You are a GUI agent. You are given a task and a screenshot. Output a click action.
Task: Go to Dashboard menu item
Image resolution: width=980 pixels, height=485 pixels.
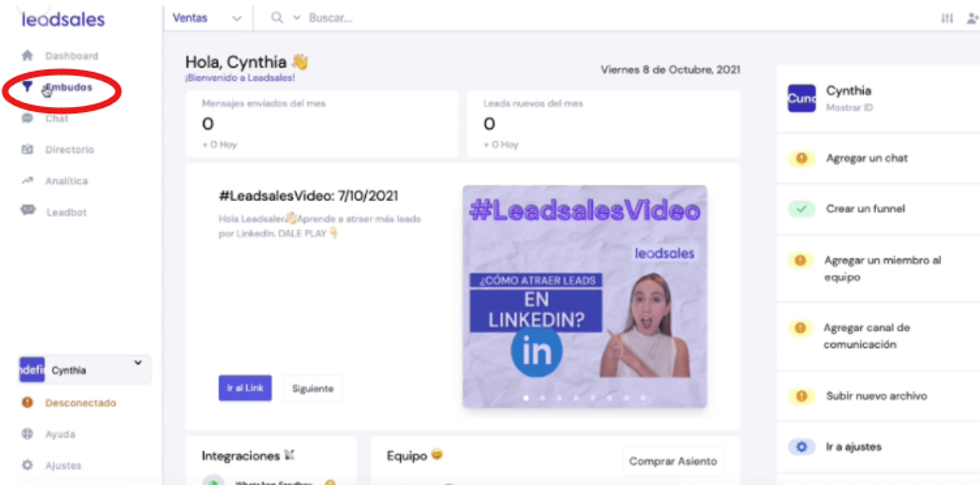click(x=71, y=56)
